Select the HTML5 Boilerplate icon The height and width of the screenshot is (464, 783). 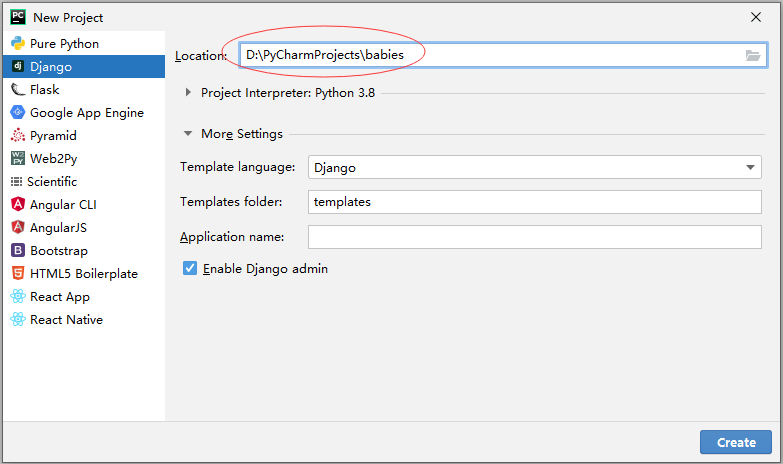pos(18,274)
